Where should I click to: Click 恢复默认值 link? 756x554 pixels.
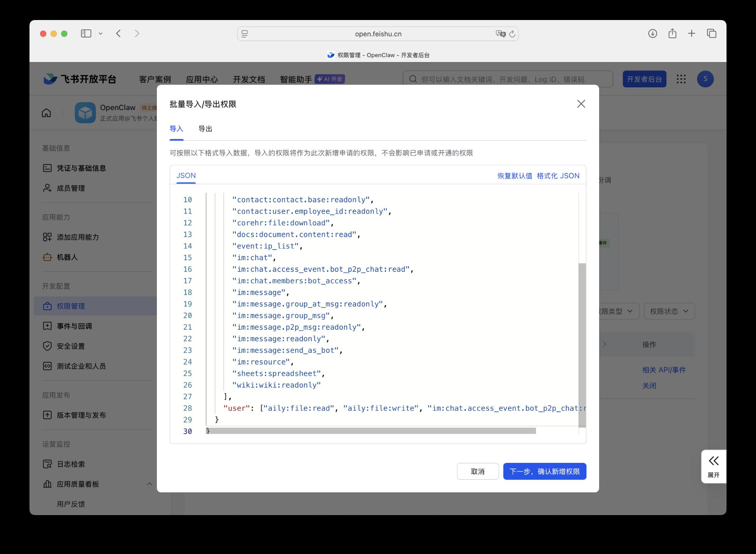514,176
